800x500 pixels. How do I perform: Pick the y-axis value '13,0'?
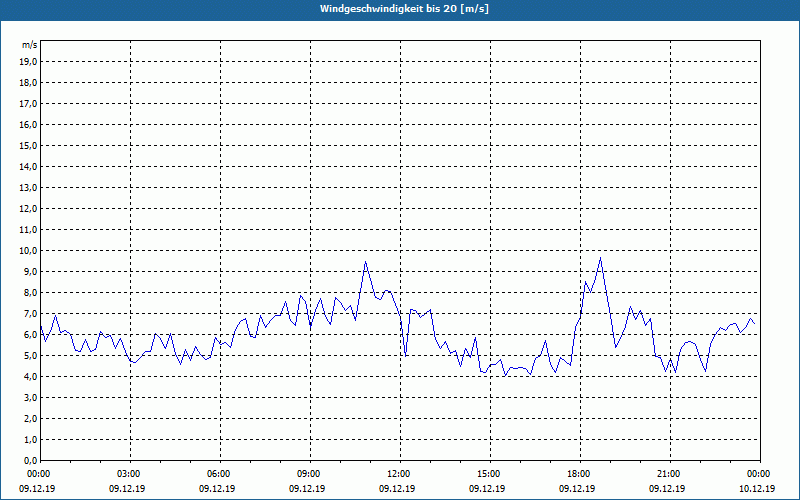click(28, 188)
